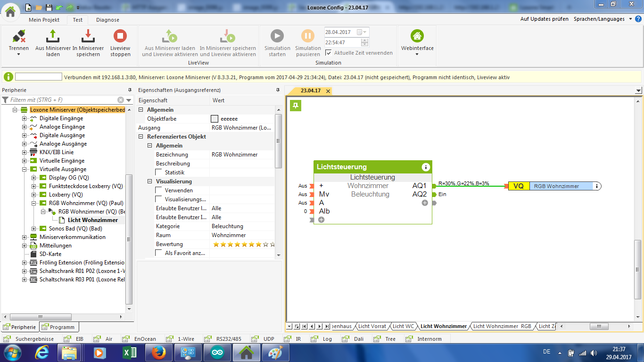Click In Miniserver speichern
The image size is (644, 362).
(x=88, y=43)
